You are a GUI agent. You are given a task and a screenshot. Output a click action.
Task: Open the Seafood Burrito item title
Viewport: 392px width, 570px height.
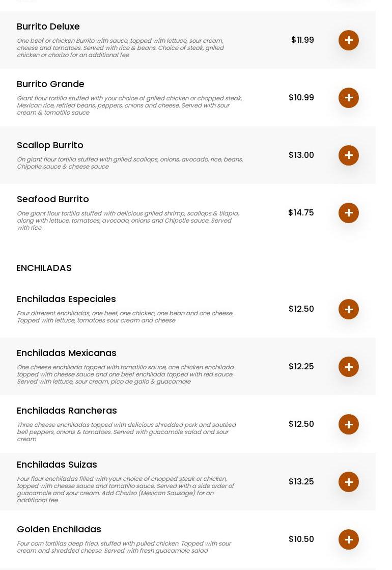click(x=52, y=199)
